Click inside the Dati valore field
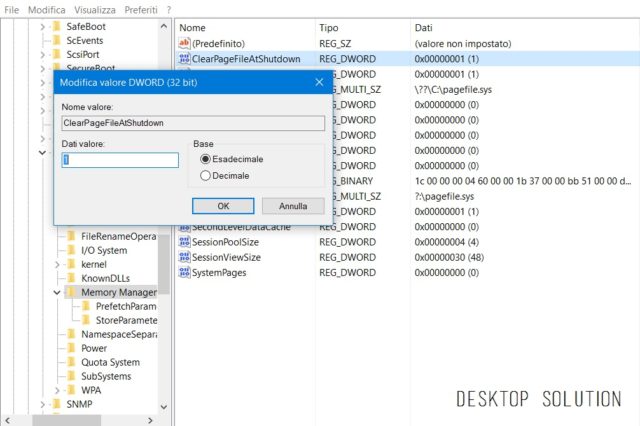640x426 pixels. [120, 160]
